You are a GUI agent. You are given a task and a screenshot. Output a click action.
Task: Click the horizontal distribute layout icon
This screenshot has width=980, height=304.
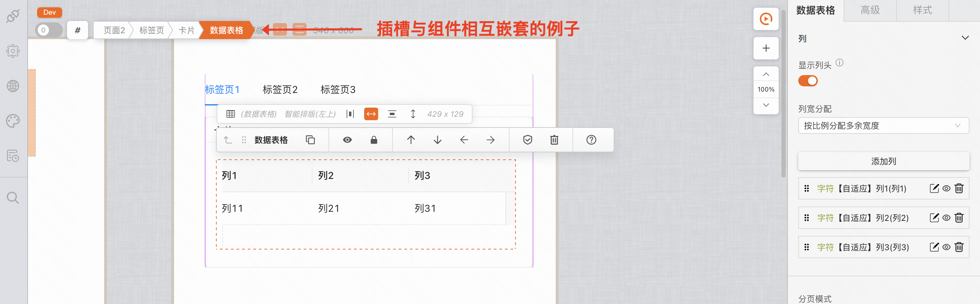(x=351, y=114)
